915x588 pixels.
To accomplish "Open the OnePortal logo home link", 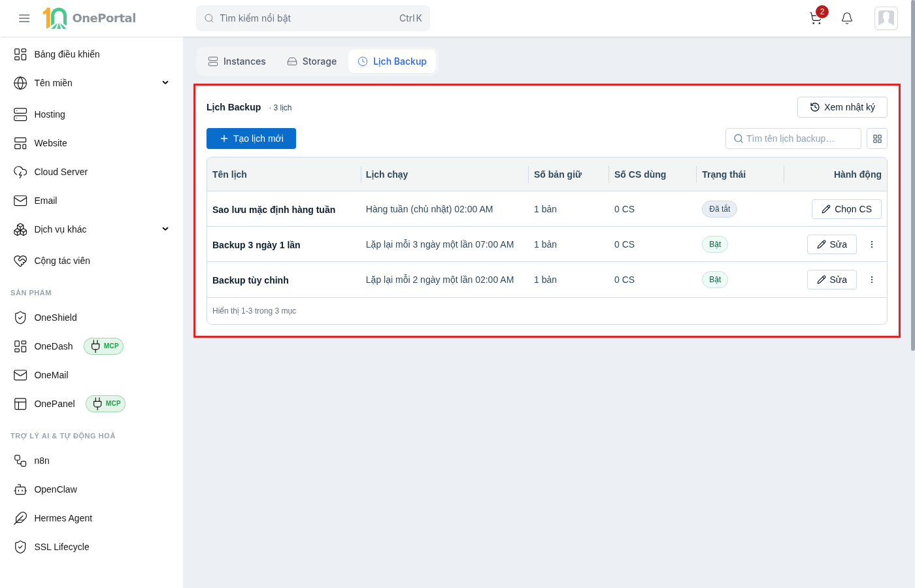I will [90, 18].
